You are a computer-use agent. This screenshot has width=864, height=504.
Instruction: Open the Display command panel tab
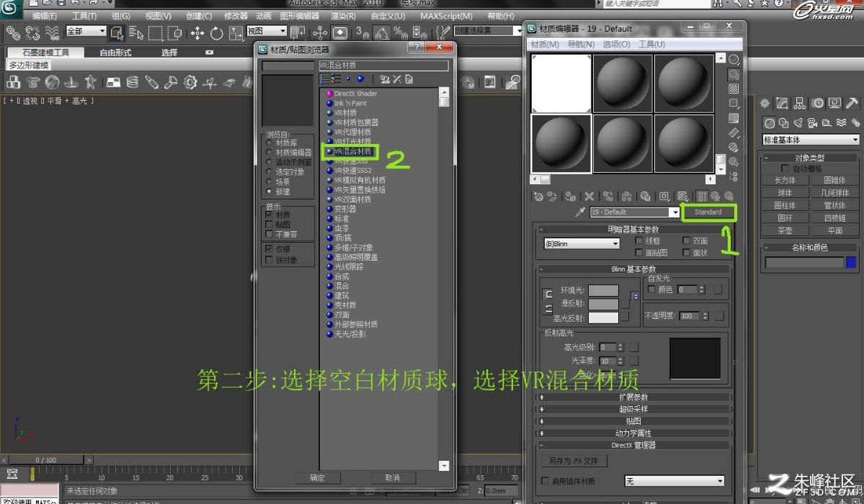pyautogui.click(x=834, y=103)
